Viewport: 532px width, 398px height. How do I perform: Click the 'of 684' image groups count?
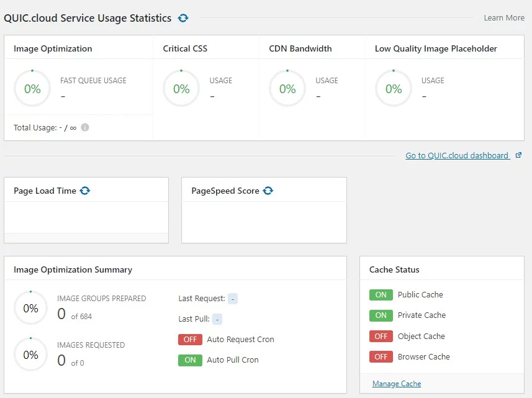pos(81,316)
